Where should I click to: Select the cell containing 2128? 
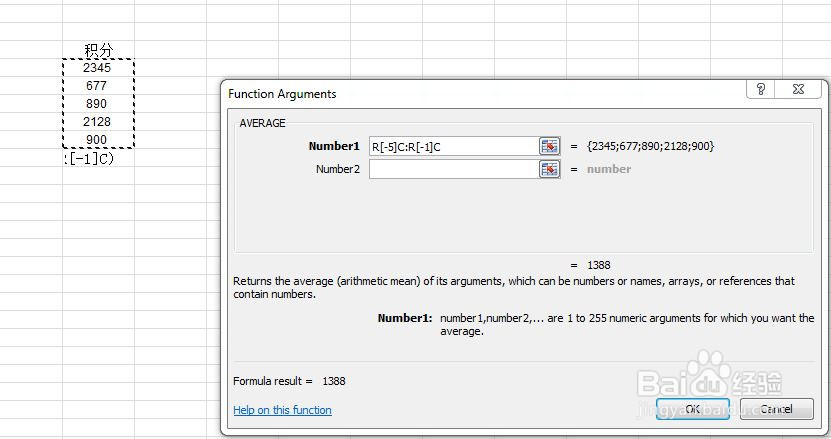(99, 121)
